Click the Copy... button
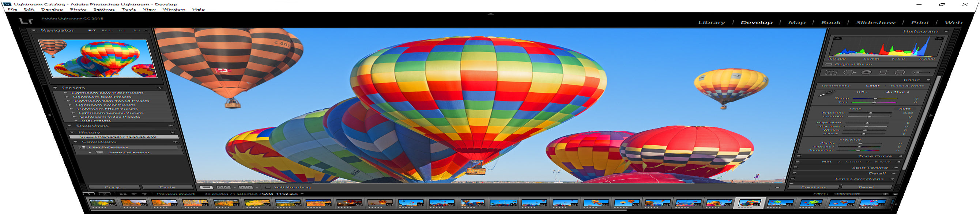 tap(114, 187)
